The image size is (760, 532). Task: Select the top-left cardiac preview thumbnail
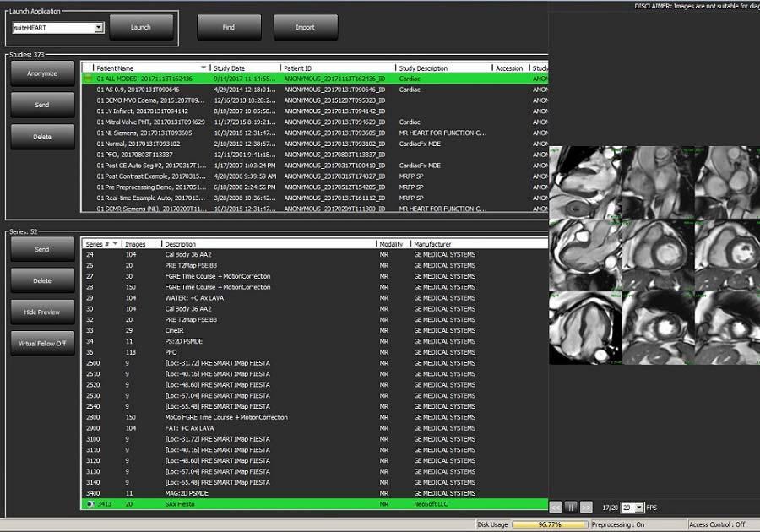(585, 182)
